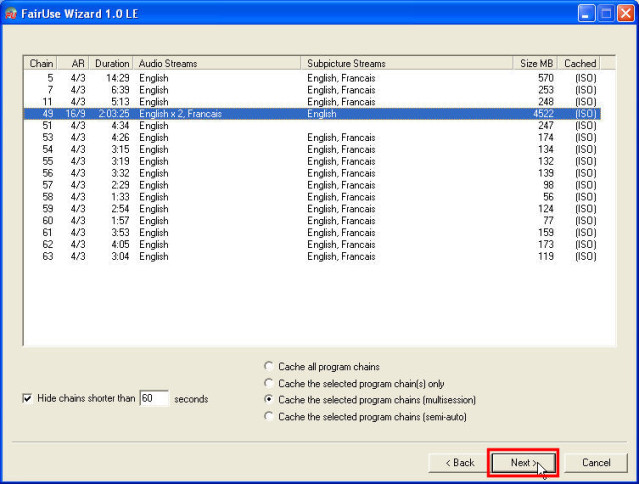
Task: Sort list by Chain column header
Action: [x=41, y=63]
